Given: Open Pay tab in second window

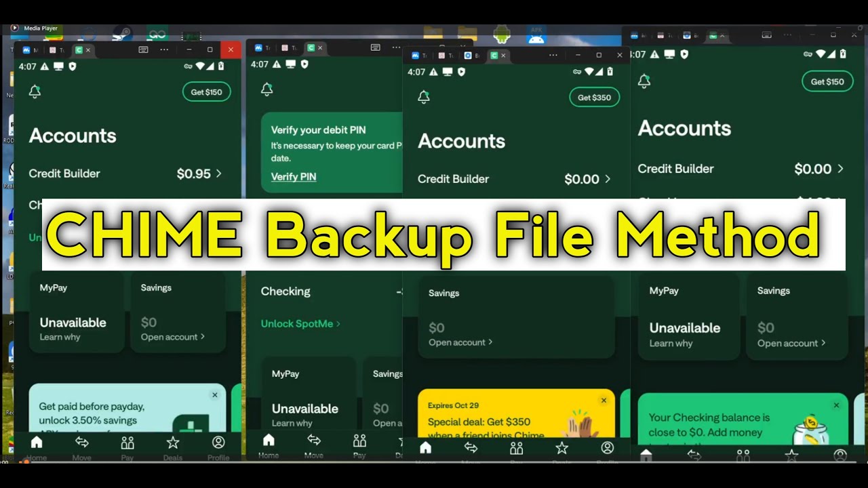Looking at the screenshot, I should 359,446.
